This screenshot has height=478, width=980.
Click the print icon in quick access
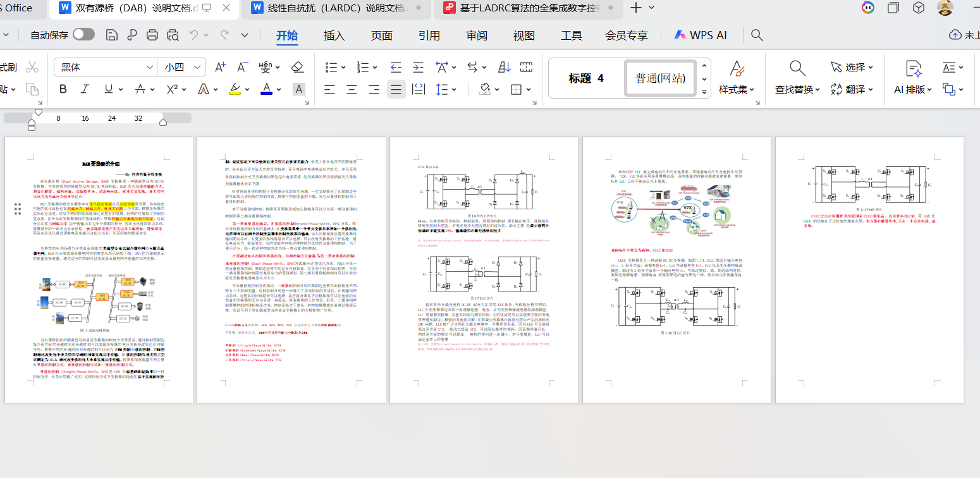[x=152, y=35]
